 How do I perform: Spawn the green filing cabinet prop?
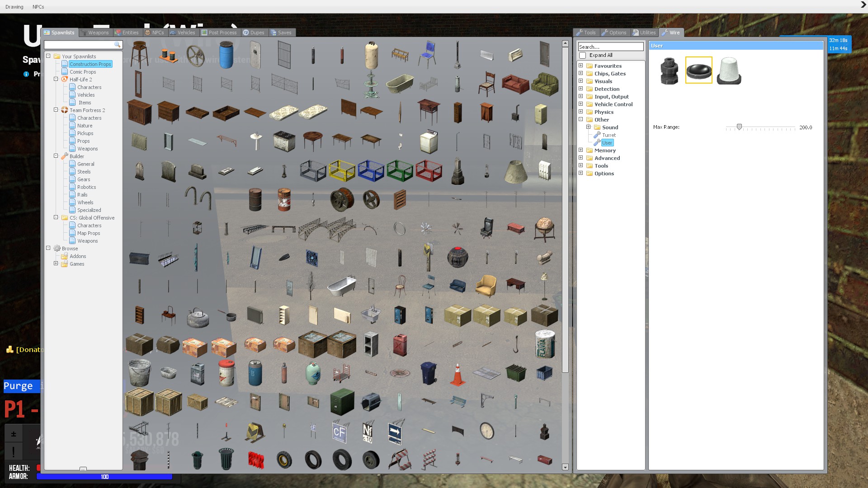342,402
